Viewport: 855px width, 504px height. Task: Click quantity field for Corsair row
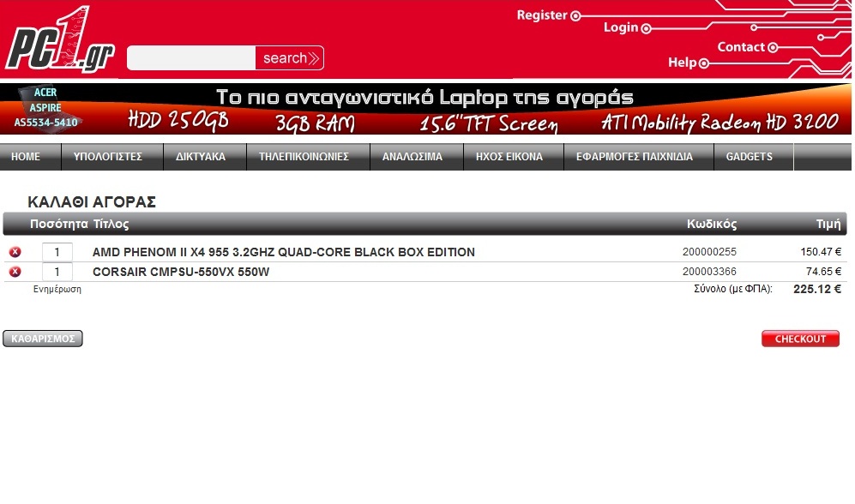click(x=57, y=272)
